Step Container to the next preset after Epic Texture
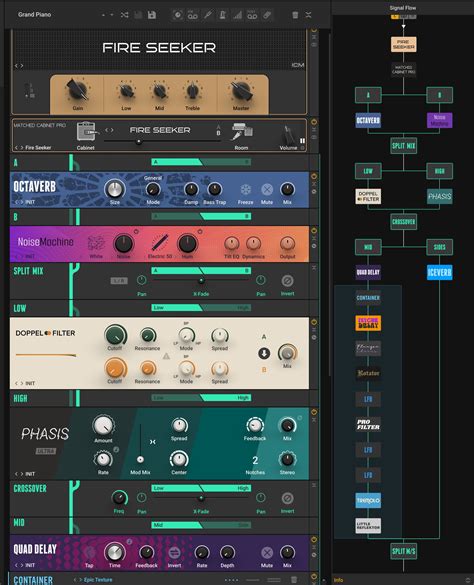The height and width of the screenshot is (585, 474). tap(81, 580)
